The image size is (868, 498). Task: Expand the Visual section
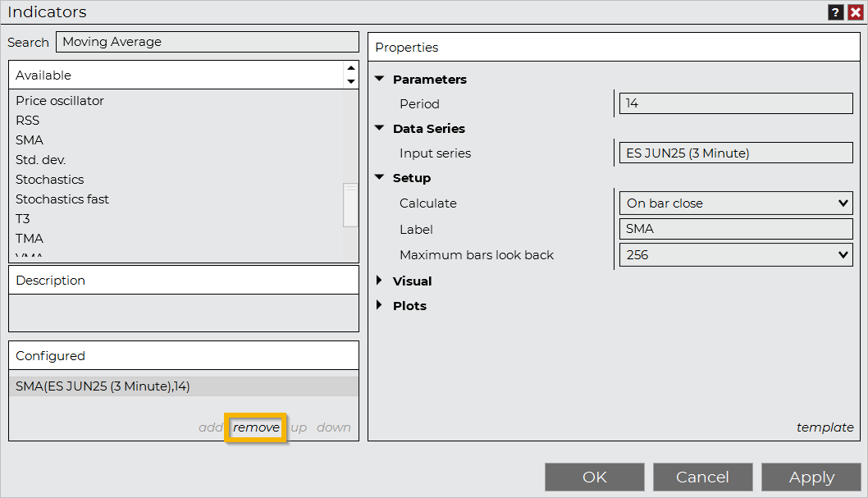[380, 281]
